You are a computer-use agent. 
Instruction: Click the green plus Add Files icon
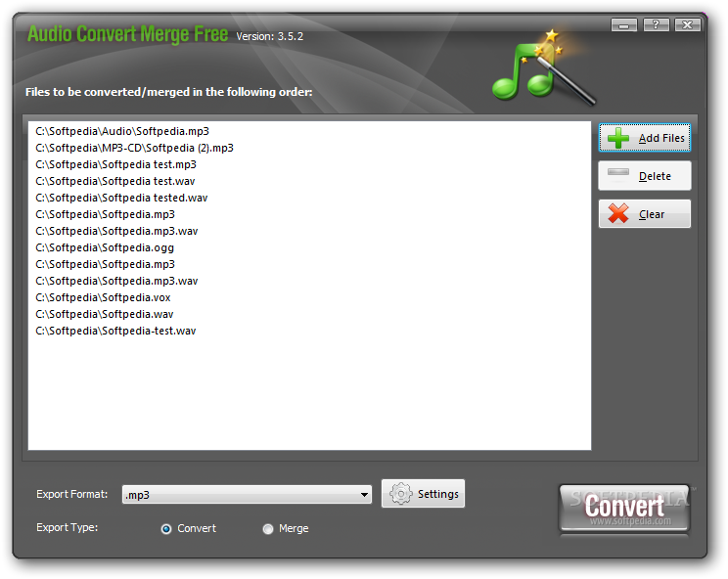pyautogui.click(x=618, y=138)
